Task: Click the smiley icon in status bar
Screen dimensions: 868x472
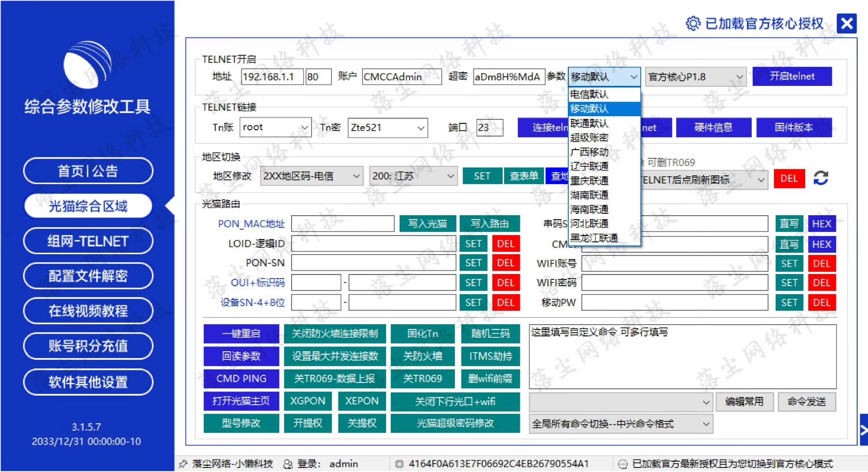Action: 623,464
